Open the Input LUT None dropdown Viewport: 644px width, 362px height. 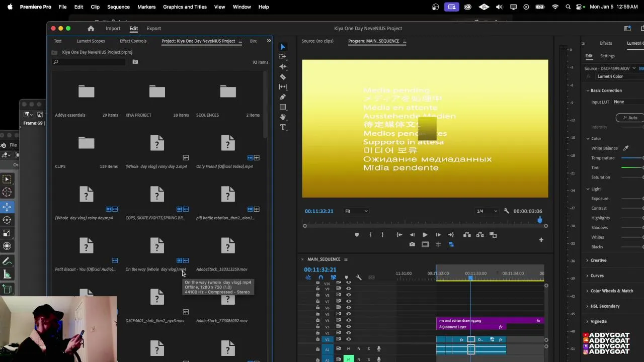[x=628, y=102]
